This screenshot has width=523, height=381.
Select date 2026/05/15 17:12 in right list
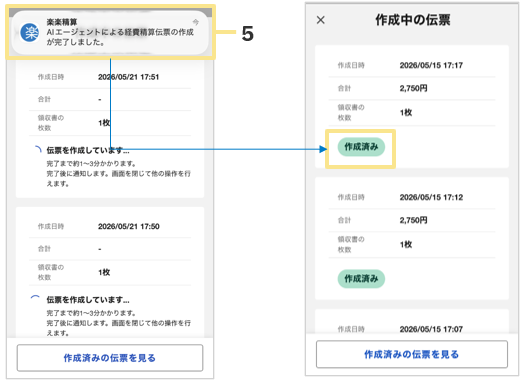point(431,197)
